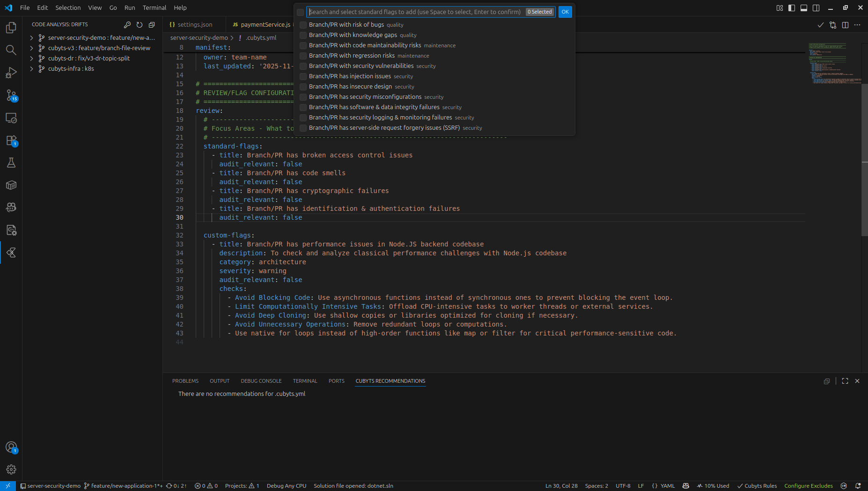Open the Explorer view in activity bar

(x=11, y=28)
